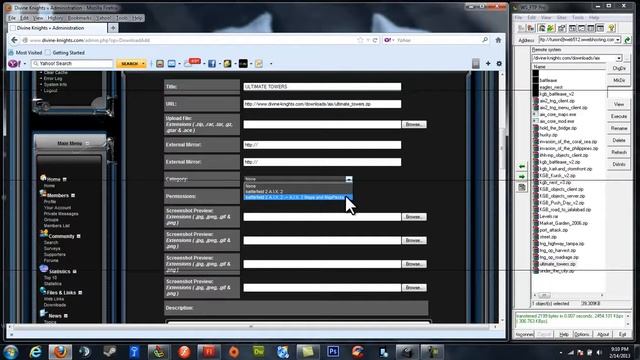Open the SEARCH button dropdown arrow
Image resolution: width=640 pixels, height=360 pixels.
(x=143, y=64)
